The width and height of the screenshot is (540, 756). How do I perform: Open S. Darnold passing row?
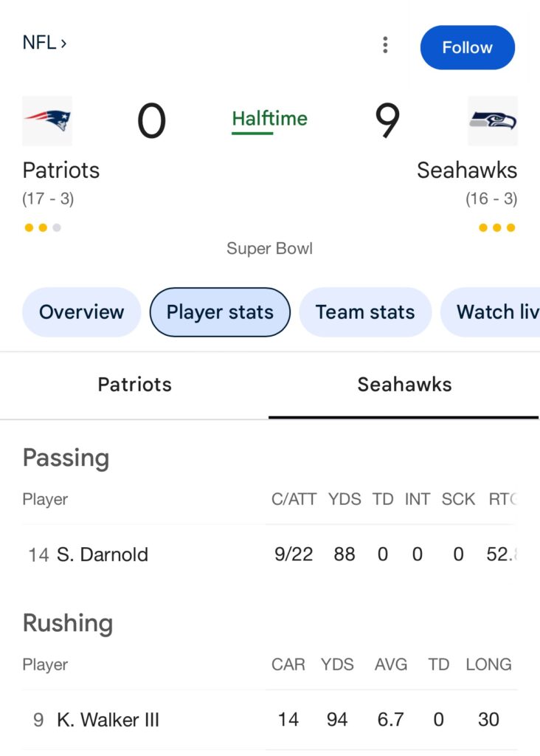[x=103, y=554]
